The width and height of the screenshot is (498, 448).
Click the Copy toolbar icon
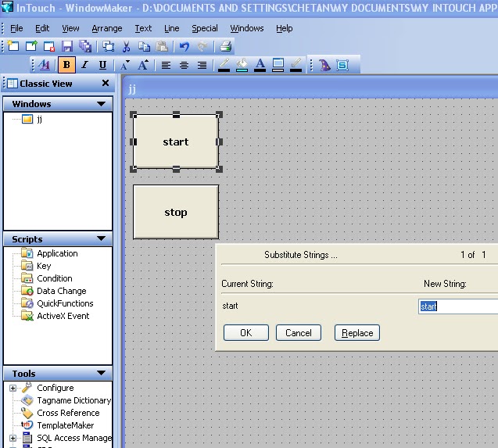(x=144, y=46)
